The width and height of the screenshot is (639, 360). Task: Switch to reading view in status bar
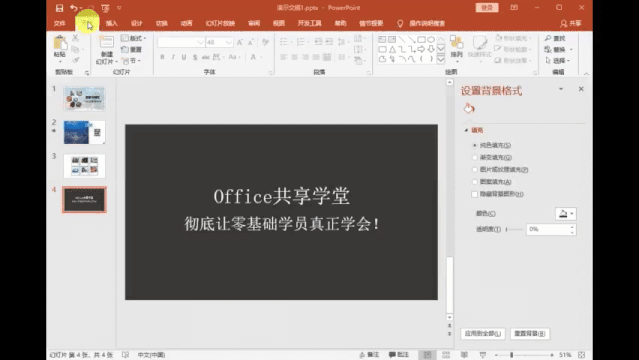click(x=464, y=355)
